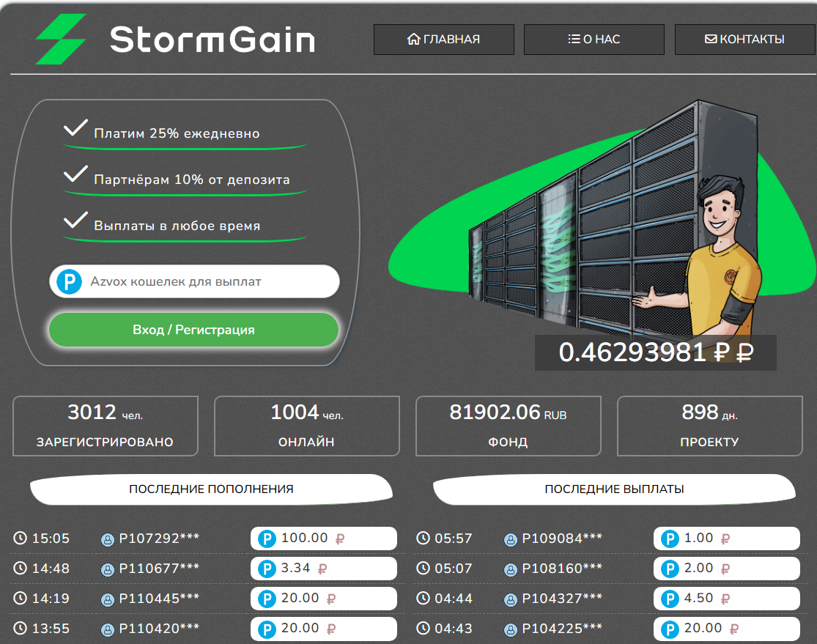Click user icon beside P107292*** entry
817x644 pixels.
tap(108, 540)
